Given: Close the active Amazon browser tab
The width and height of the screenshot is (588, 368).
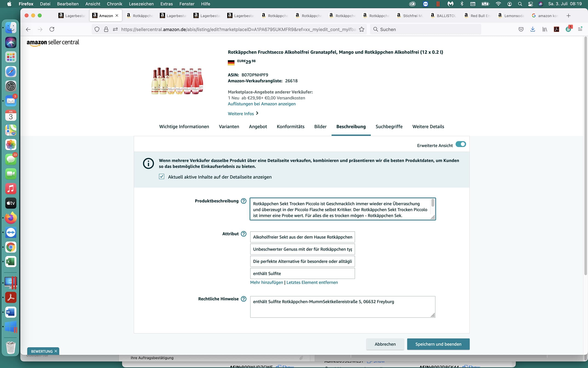Looking at the screenshot, I should click(117, 16).
